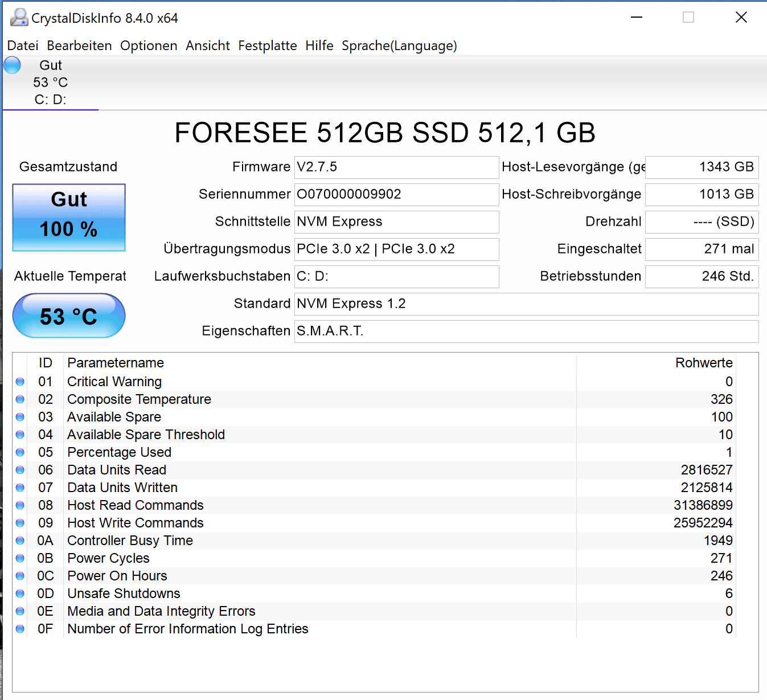The height and width of the screenshot is (700, 767).
Task: Click the Seriennummer value field
Action: (x=396, y=194)
